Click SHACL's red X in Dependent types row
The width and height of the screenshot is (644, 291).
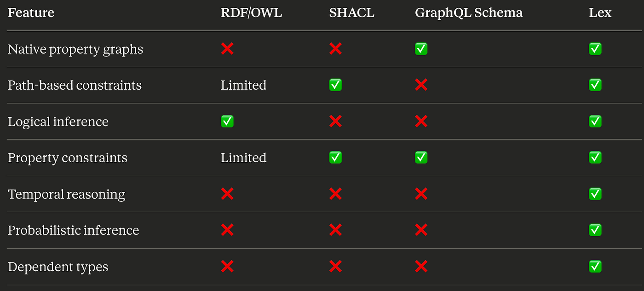[335, 267]
